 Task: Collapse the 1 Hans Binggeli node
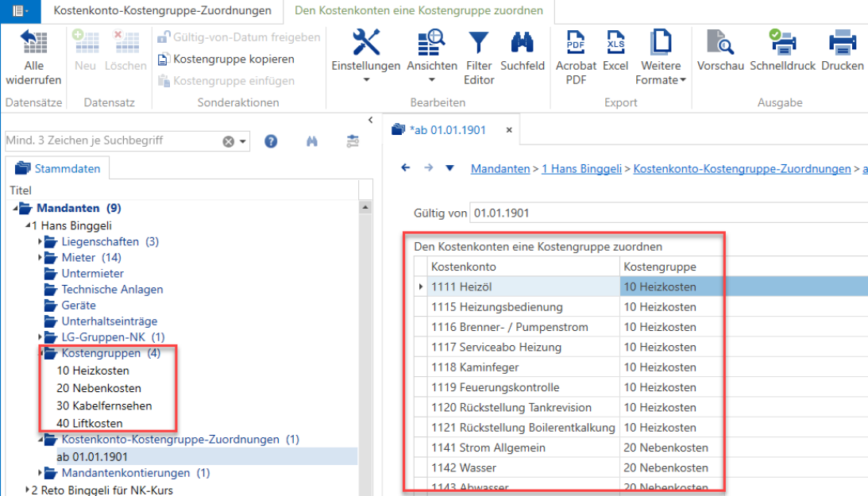click(x=27, y=225)
